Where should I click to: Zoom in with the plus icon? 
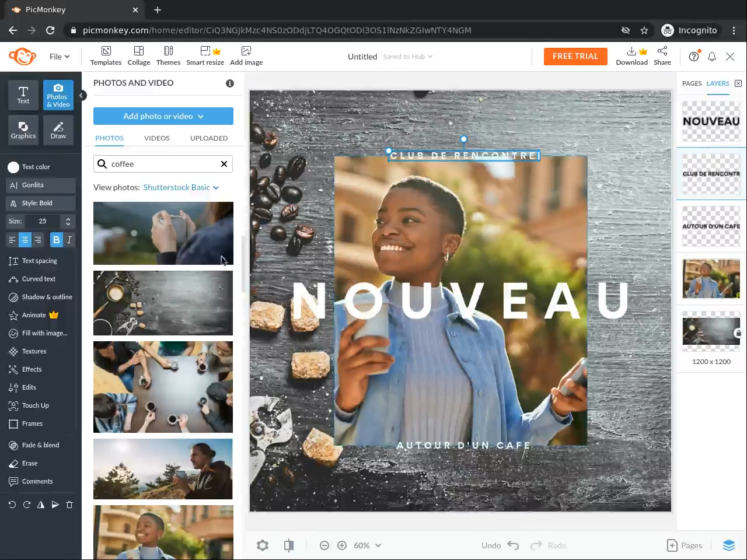click(342, 545)
